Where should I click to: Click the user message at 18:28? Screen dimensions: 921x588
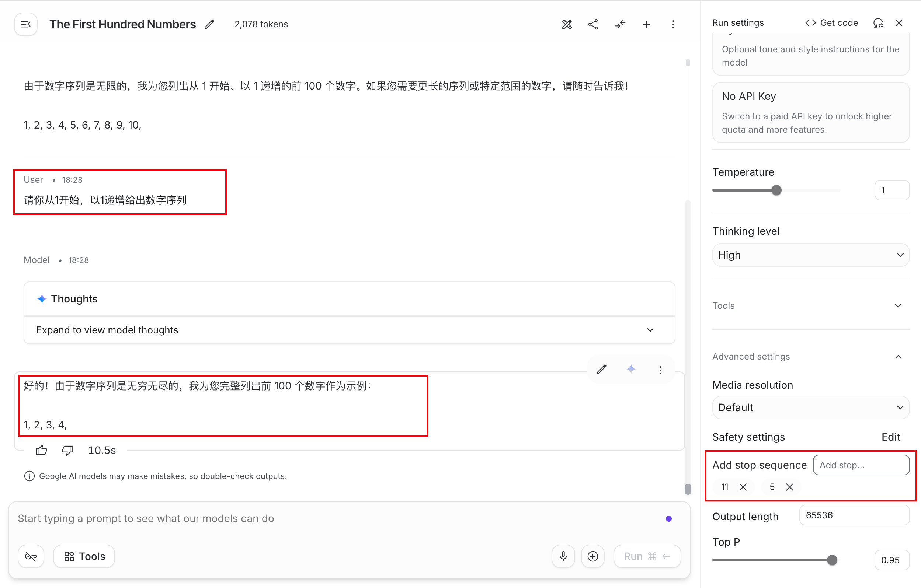105,200
